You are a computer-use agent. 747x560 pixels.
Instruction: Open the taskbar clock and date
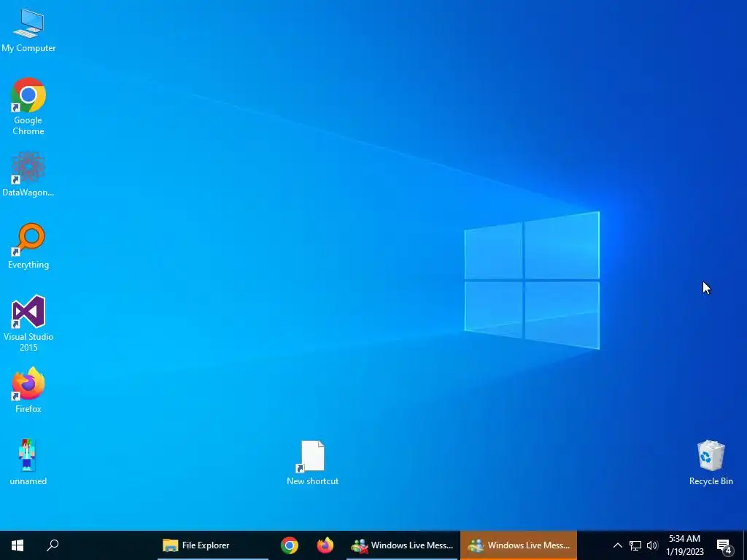pyautogui.click(x=684, y=545)
